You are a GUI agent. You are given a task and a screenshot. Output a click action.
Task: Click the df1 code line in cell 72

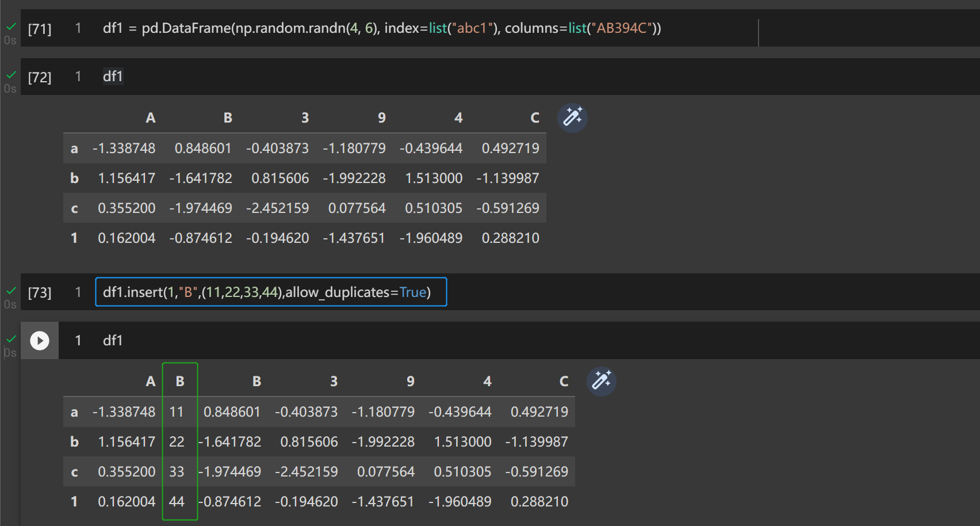113,77
